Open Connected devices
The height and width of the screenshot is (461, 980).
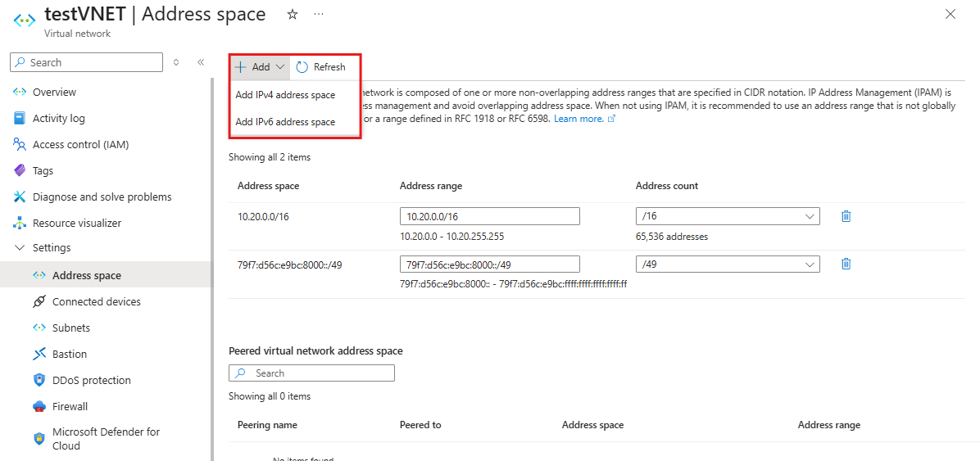[x=96, y=301]
